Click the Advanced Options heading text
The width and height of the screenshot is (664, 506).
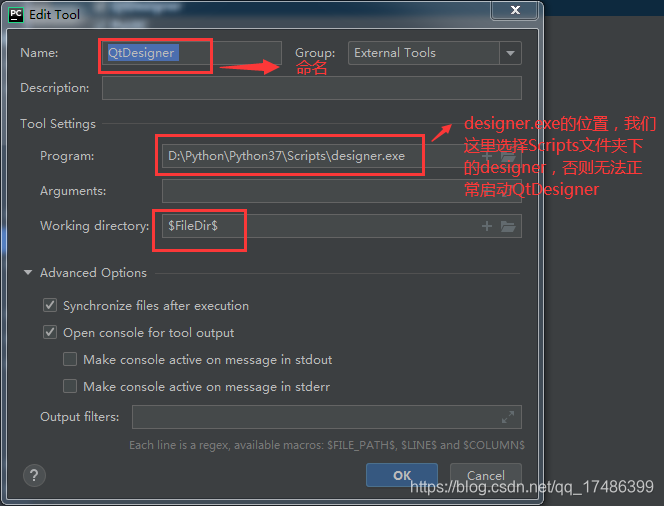(94, 273)
